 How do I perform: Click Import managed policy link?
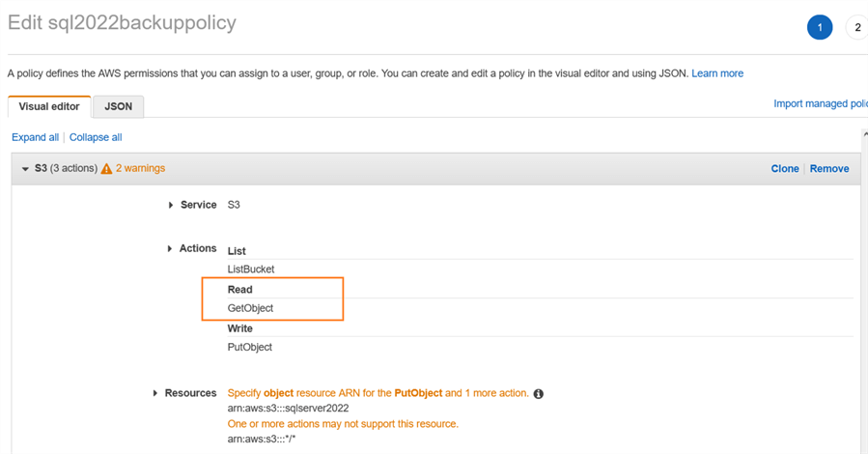tap(820, 103)
